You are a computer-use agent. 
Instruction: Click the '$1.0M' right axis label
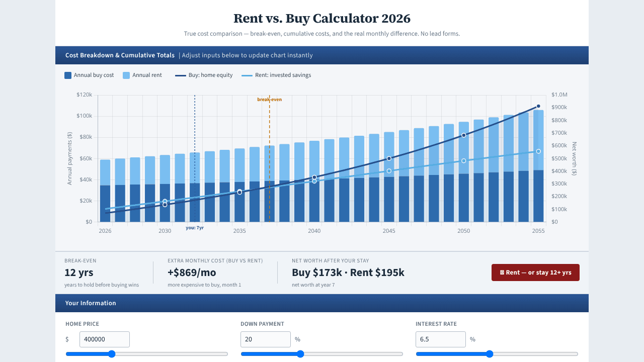pos(559,95)
